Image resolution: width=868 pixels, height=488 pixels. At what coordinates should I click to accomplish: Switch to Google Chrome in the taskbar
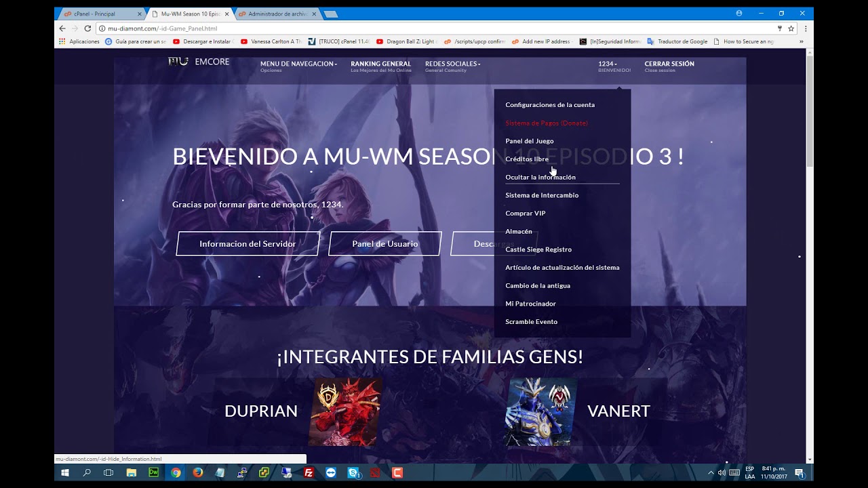click(176, 472)
